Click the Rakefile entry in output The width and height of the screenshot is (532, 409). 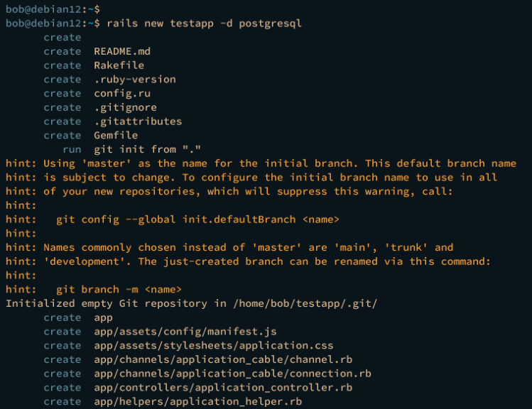point(119,65)
